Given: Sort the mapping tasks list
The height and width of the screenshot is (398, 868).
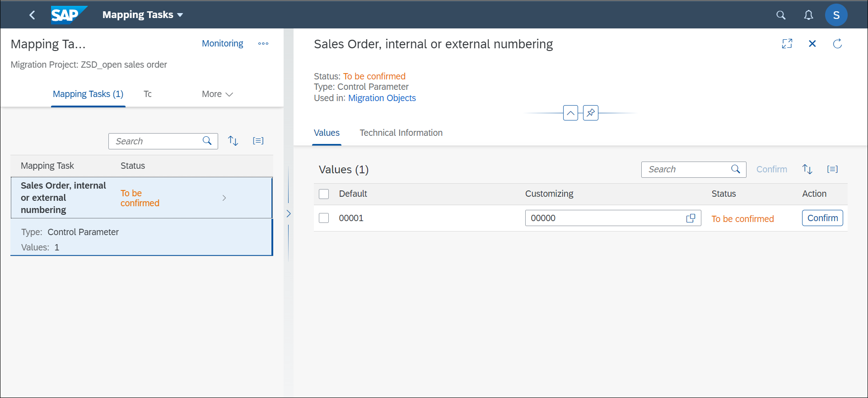Looking at the screenshot, I should click(233, 141).
